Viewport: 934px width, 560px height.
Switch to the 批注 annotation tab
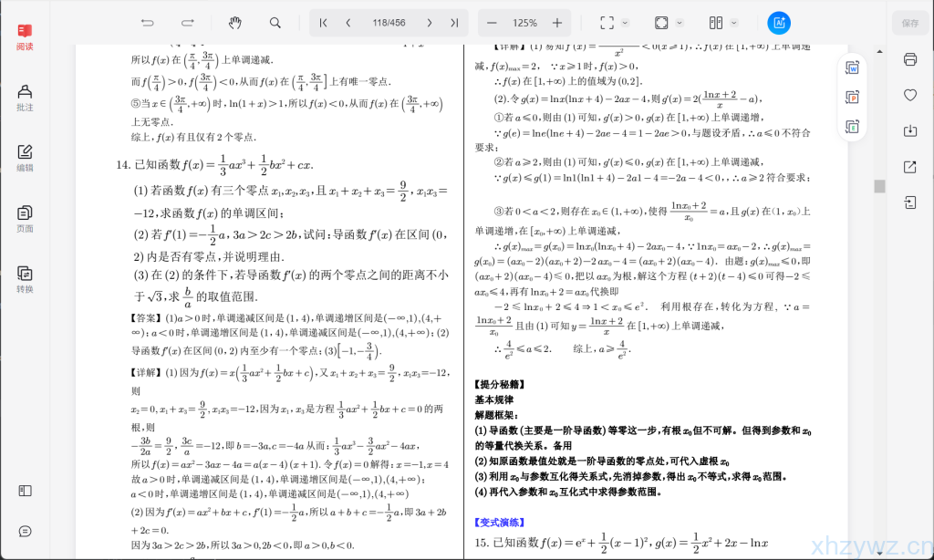click(25, 98)
